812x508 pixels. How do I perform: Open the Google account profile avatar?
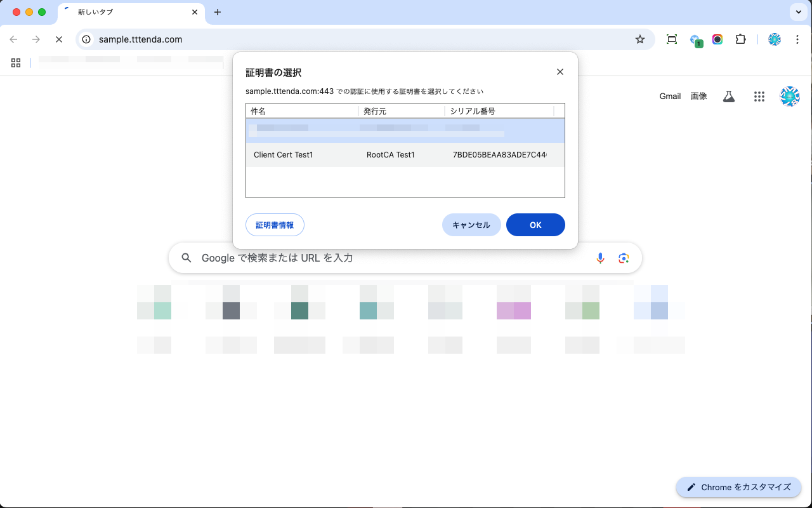pos(789,96)
